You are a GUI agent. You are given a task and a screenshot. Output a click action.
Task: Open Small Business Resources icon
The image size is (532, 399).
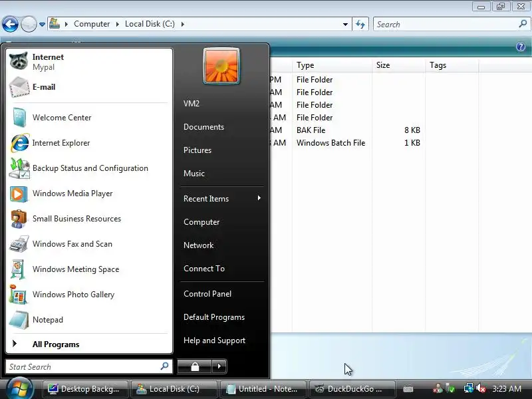point(19,219)
